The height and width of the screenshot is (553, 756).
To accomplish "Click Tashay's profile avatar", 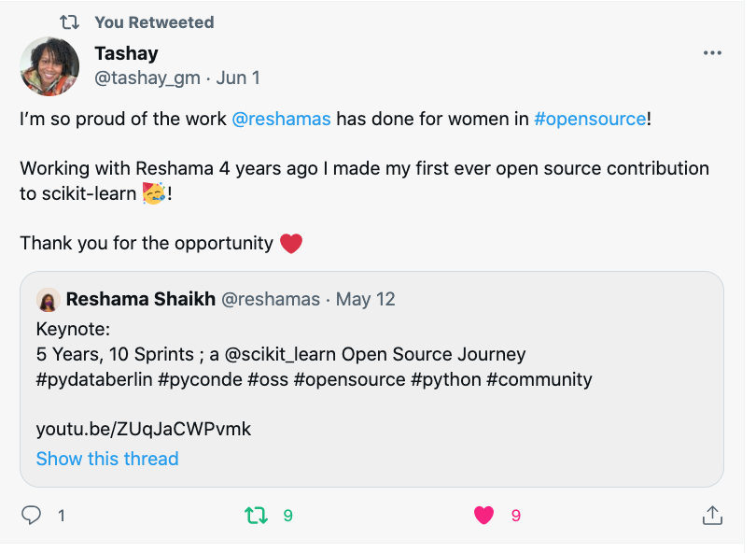I will tap(49, 66).
